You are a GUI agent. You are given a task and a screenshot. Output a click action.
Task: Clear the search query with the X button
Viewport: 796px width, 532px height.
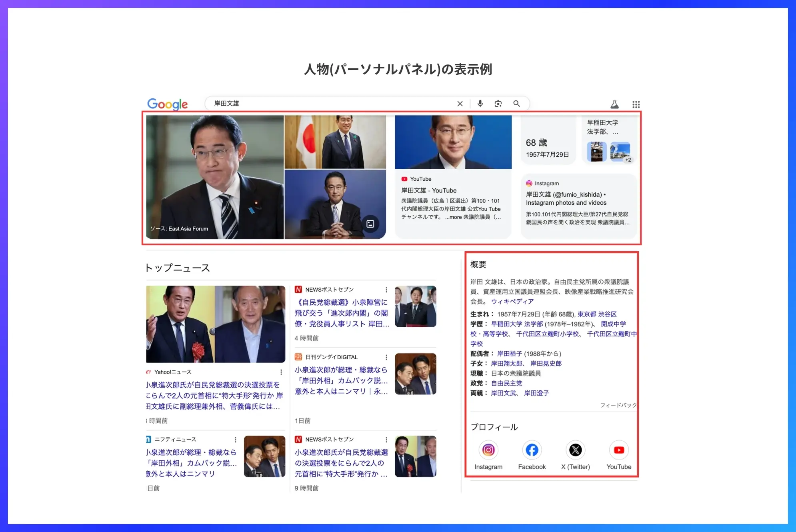tap(460, 104)
